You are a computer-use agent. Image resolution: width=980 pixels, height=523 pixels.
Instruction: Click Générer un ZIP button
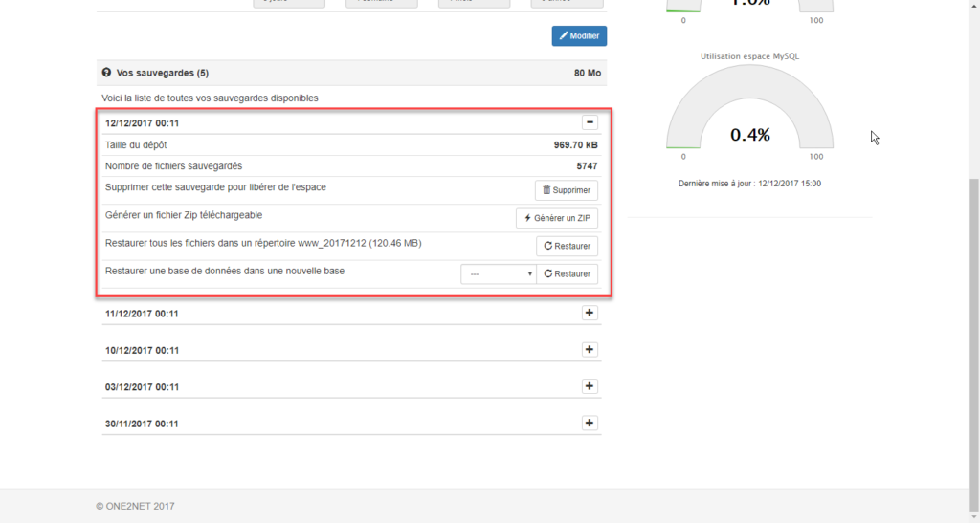557,218
